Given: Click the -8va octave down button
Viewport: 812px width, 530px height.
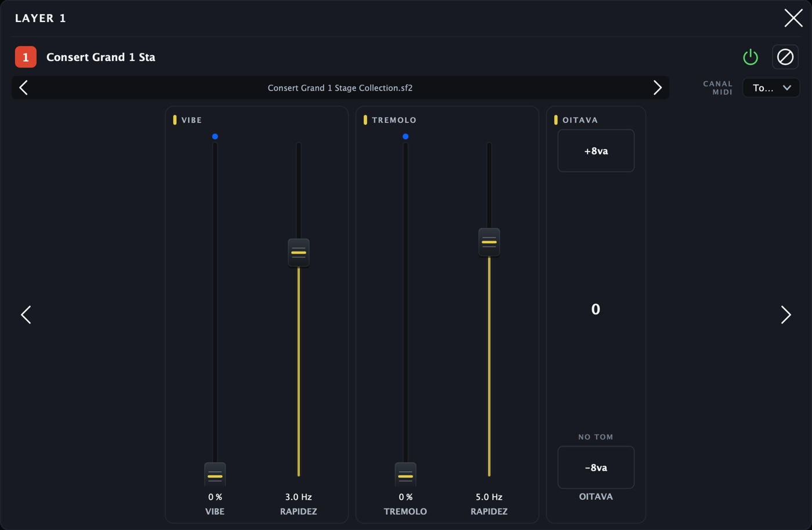Looking at the screenshot, I should (x=596, y=467).
